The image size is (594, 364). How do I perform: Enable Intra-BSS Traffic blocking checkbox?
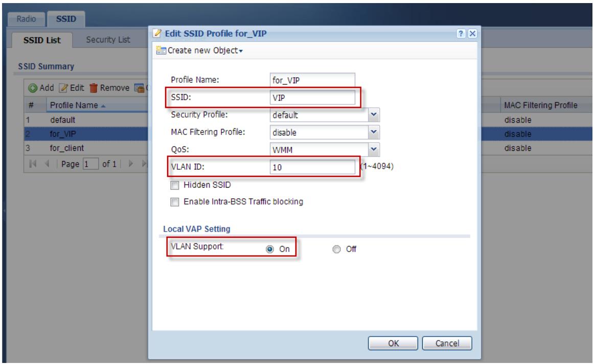click(175, 202)
